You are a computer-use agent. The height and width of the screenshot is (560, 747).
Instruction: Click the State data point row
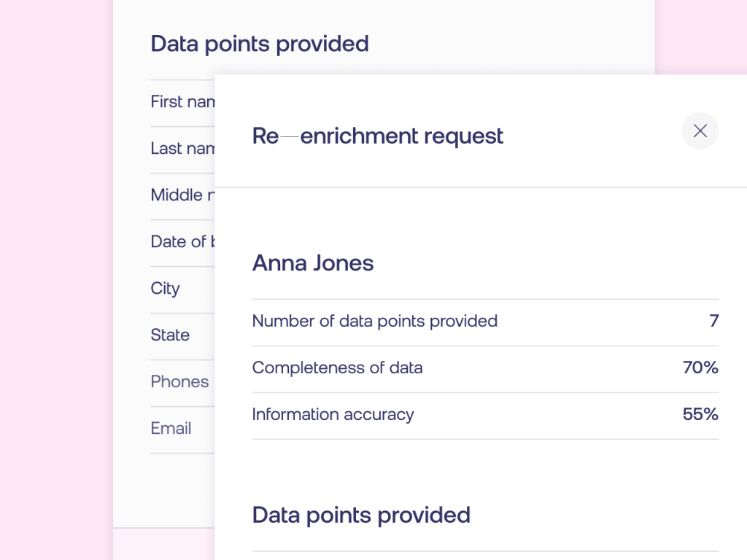pos(182,335)
